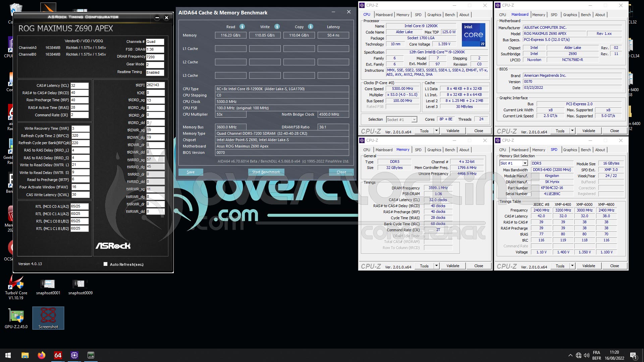
Task: Open Firefox from the taskbar
Action: coord(41,355)
